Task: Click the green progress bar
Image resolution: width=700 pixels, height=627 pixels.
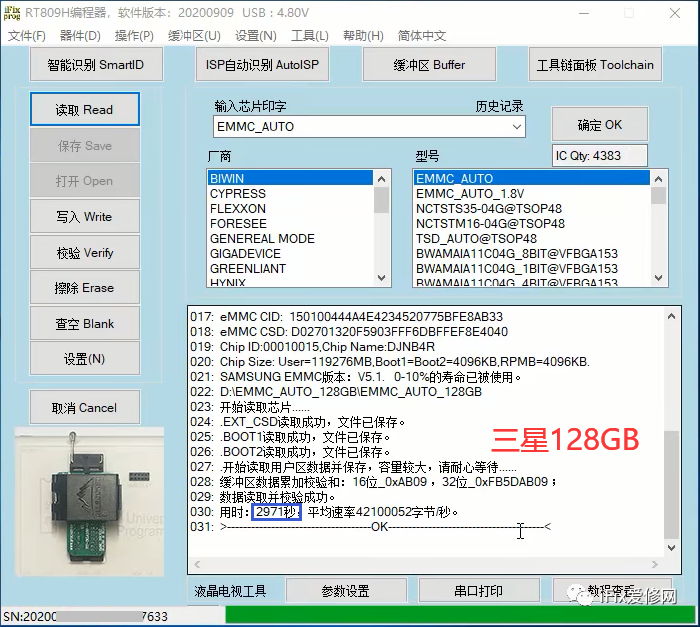Action: [461, 615]
